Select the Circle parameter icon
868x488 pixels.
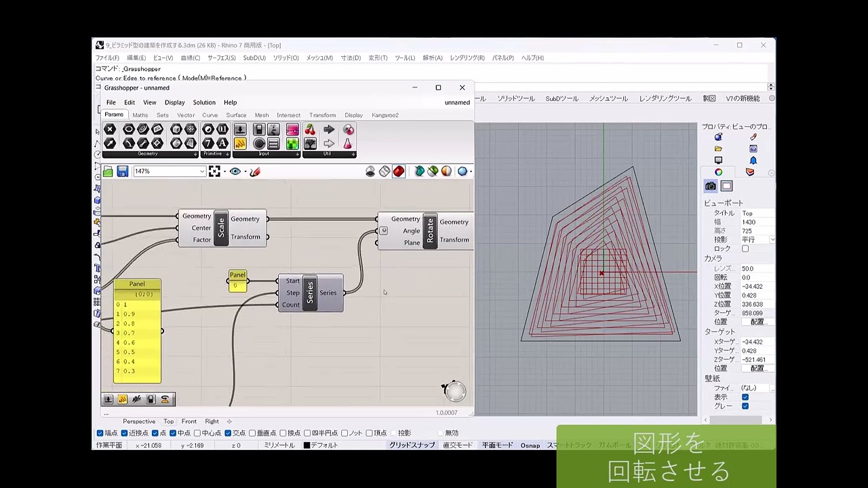(x=128, y=129)
